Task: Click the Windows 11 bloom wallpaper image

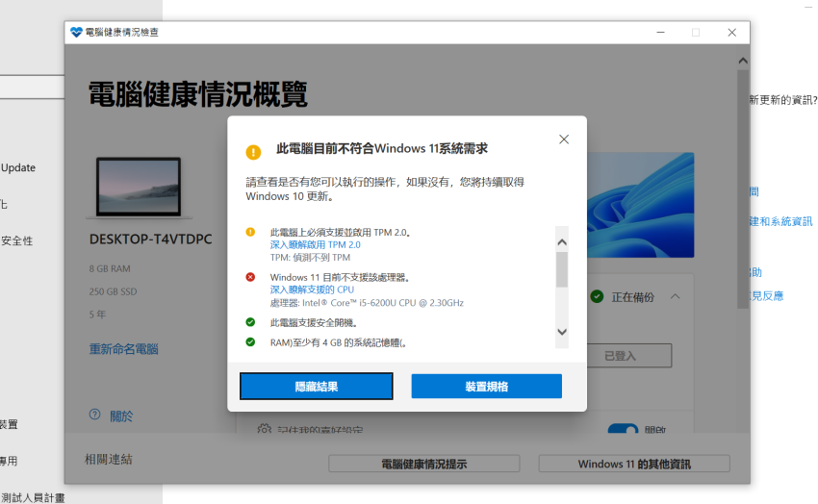Action: point(641,205)
